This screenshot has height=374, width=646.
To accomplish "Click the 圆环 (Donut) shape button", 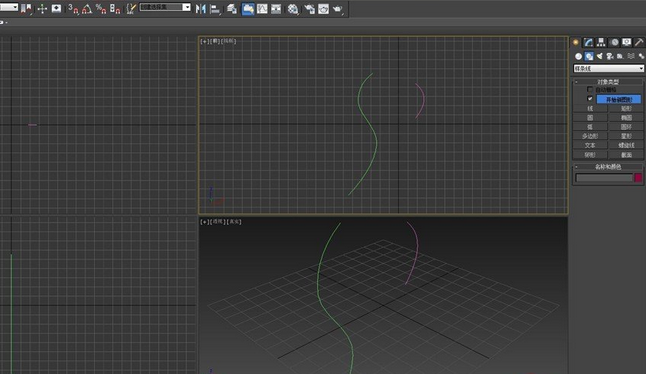I will tap(626, 127).
